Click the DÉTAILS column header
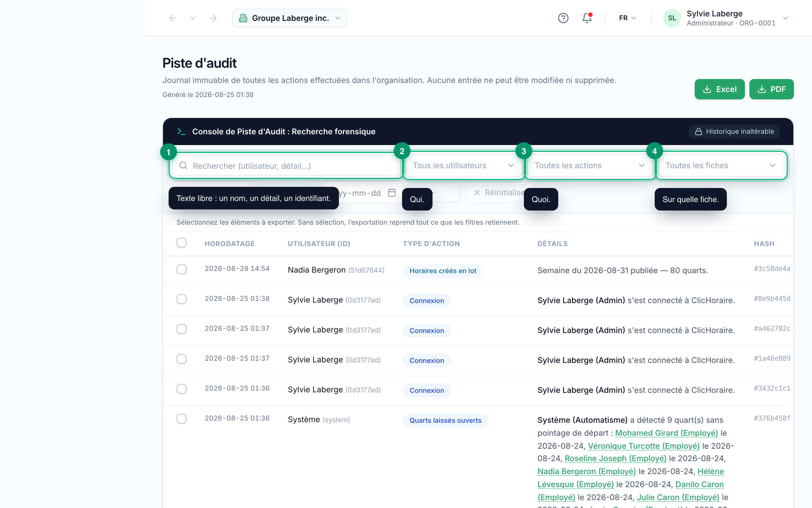812x508 pixels. 552,244
